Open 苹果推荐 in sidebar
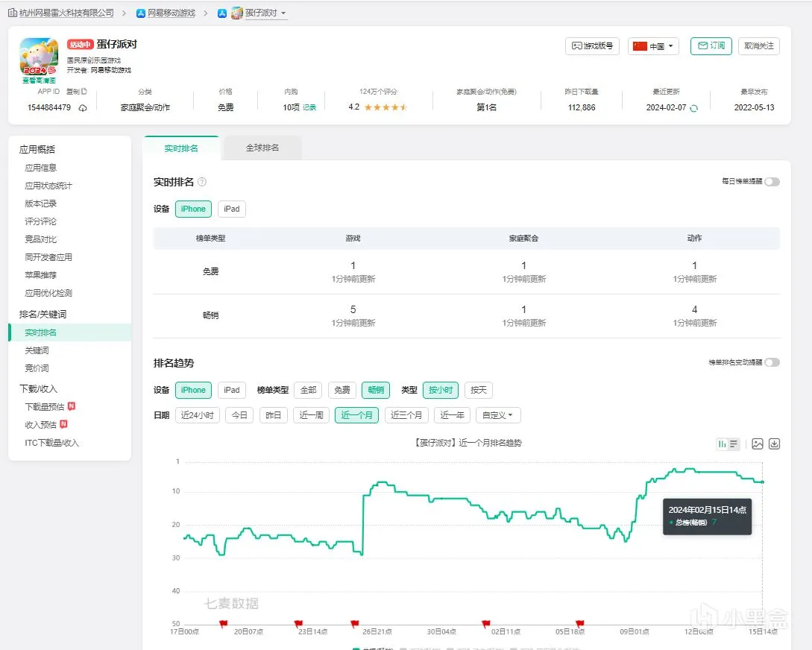Screen dimensions: 812x650 (41, 275)
